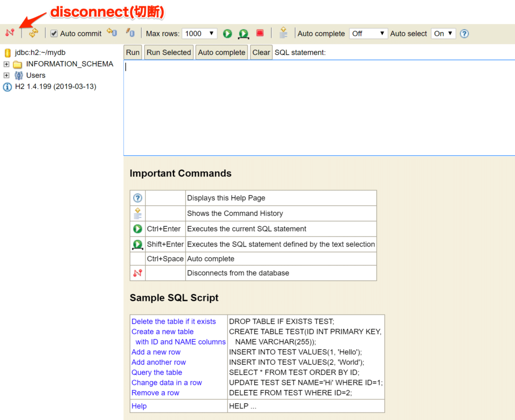The image size is (515, 420).
Task: Open the help page via question mark icon
Action: tap(464, 33)
